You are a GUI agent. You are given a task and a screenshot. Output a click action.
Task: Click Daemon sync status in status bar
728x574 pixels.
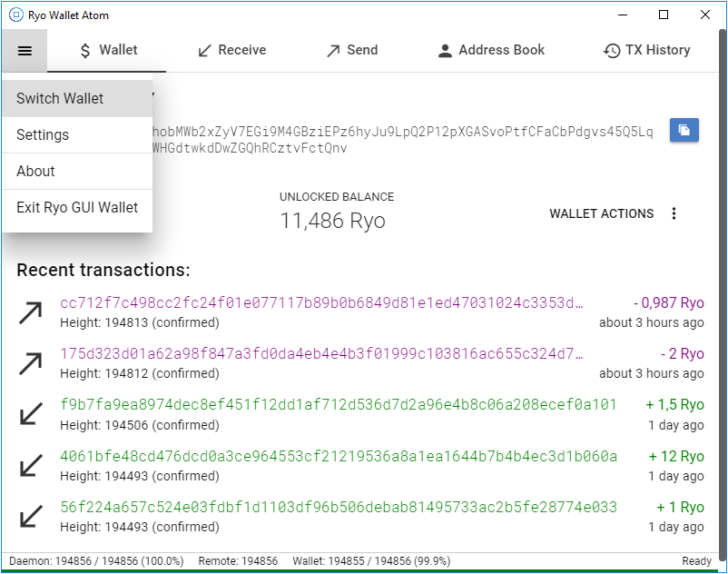[96, 561]
